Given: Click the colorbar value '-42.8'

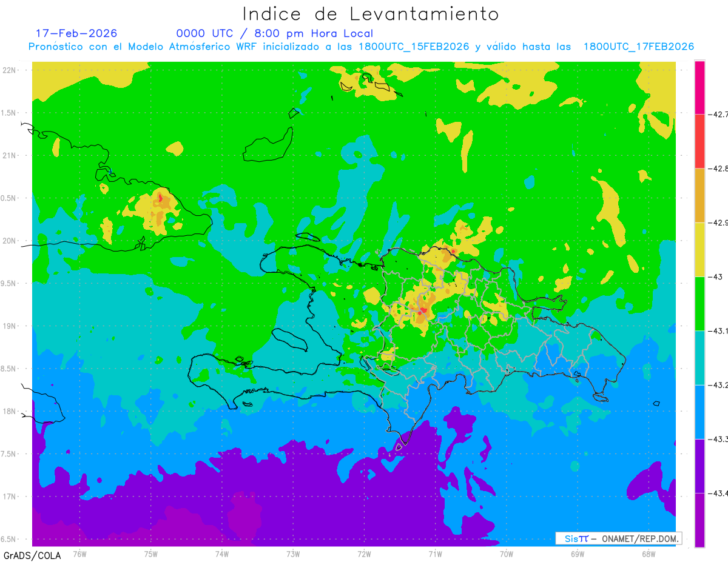Looking at the screenshot, I should coord(717,169).
